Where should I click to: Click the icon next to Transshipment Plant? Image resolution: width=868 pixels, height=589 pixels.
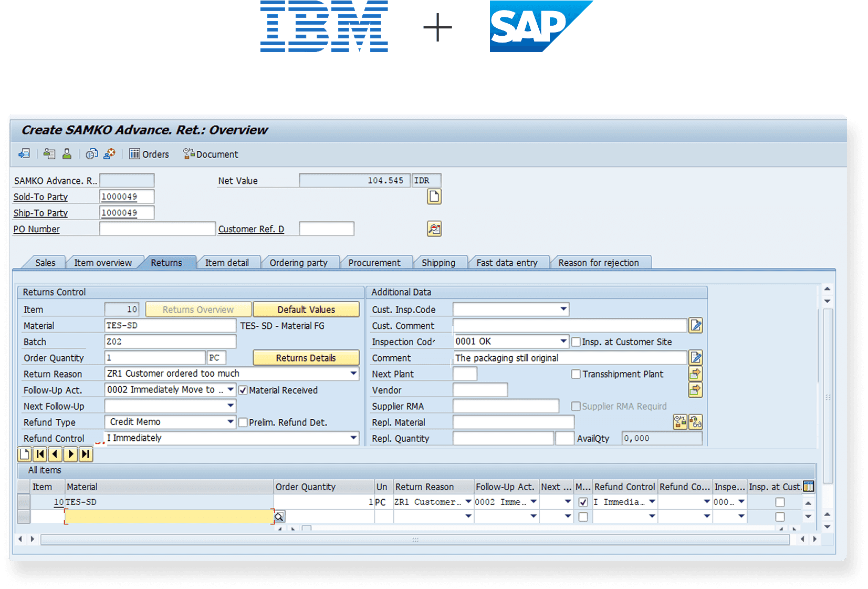point(696,374)
